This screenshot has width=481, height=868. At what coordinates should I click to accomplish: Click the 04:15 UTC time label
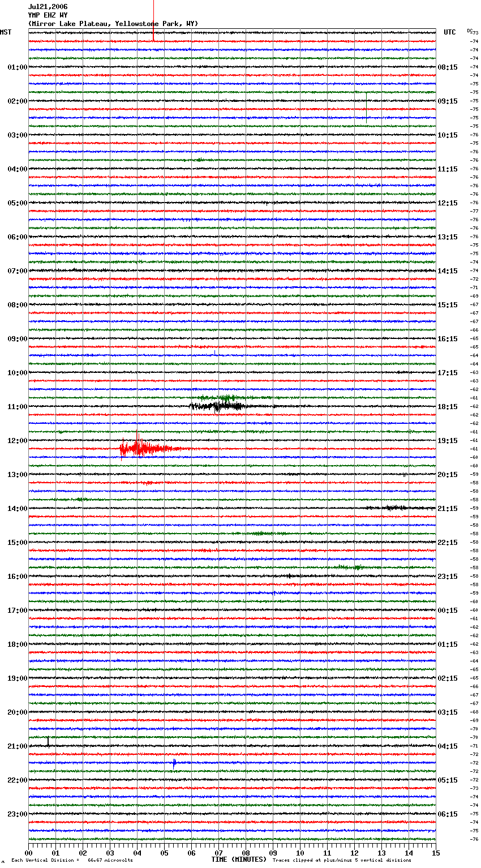448,746
